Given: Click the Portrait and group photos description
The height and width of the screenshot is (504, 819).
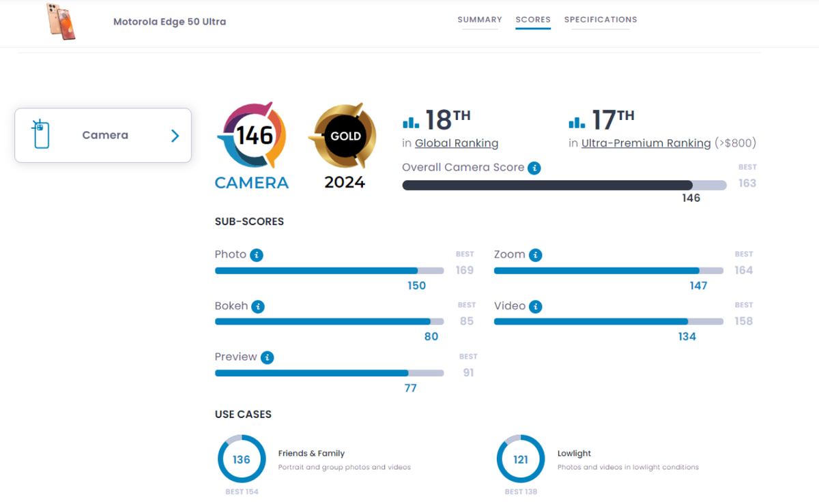Looking at the screenshot, I should pos(345,467).
